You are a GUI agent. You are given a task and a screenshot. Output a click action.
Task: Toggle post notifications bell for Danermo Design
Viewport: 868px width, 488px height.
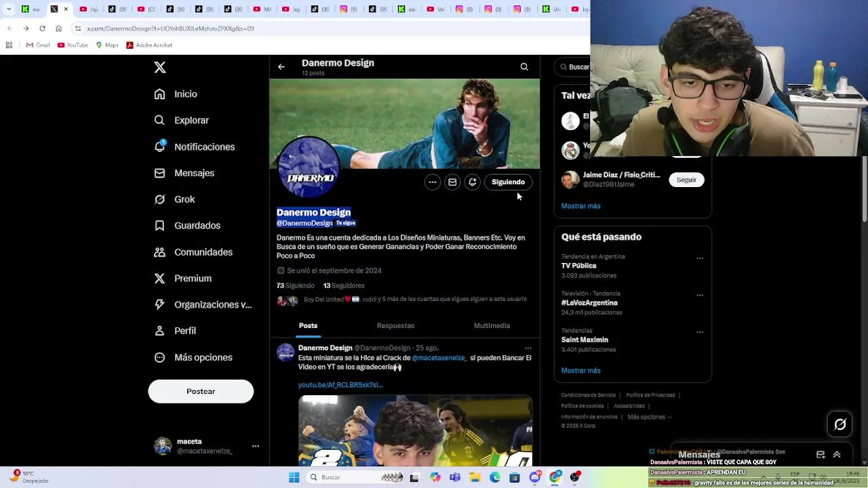point(473,182)
